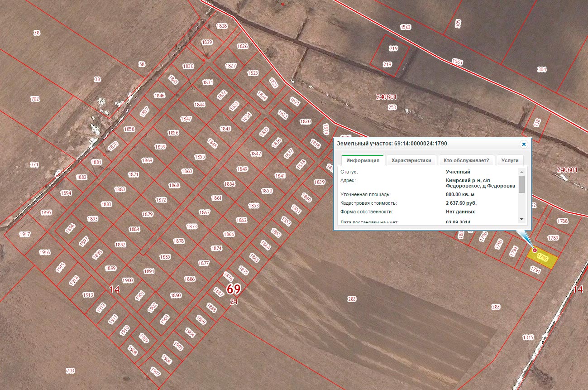Click parcel label 1916
The width and height of the screenshot is (588, 390).
point(45,252)
